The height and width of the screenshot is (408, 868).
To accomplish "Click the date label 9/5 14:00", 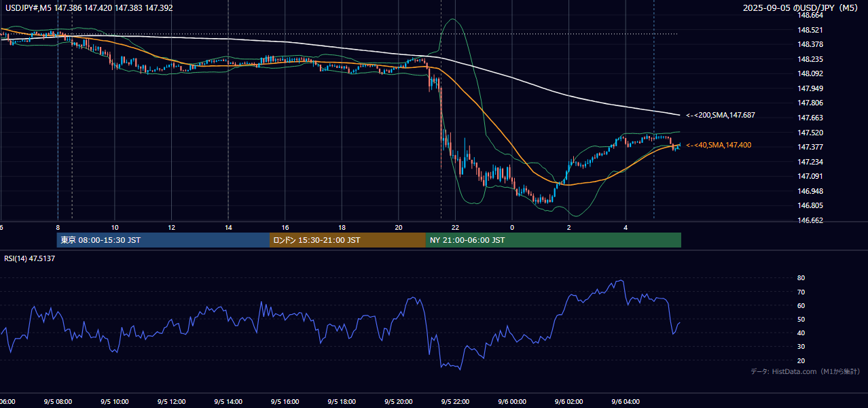I will [x=228, y=402].
